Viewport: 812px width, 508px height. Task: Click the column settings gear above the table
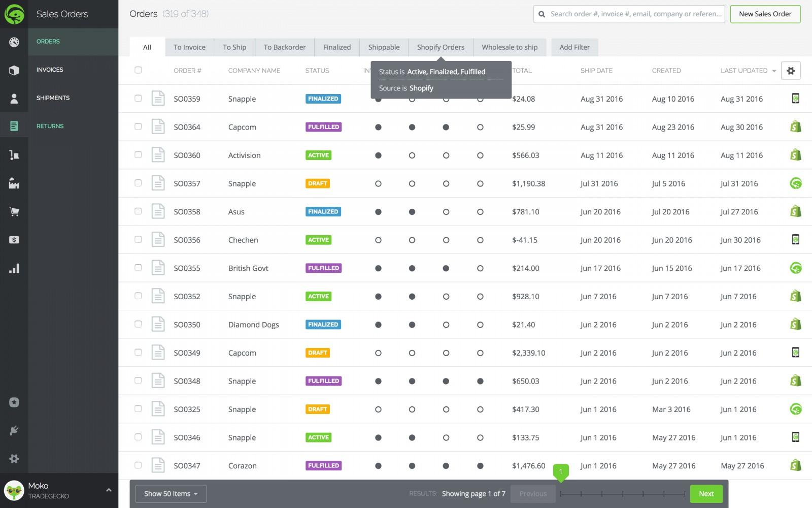click(790, 71)
